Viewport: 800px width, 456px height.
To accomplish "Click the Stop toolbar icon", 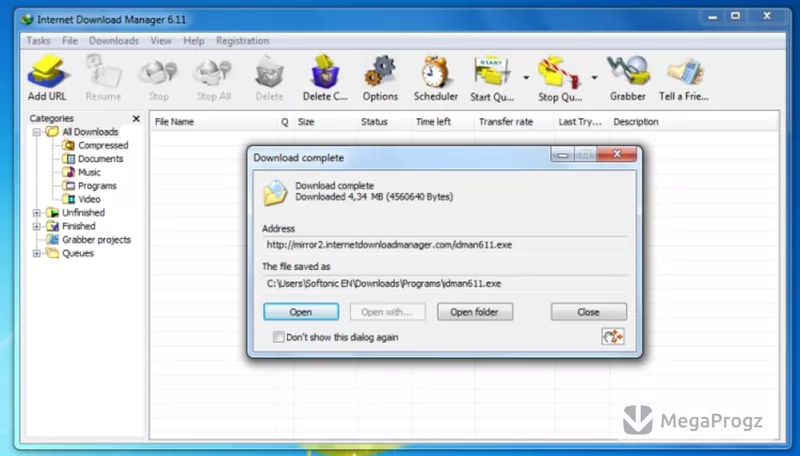I will click(158, 73).
